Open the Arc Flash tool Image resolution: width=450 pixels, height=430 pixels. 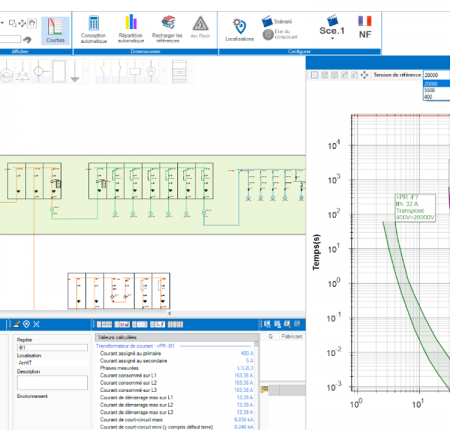pos(200,27)
